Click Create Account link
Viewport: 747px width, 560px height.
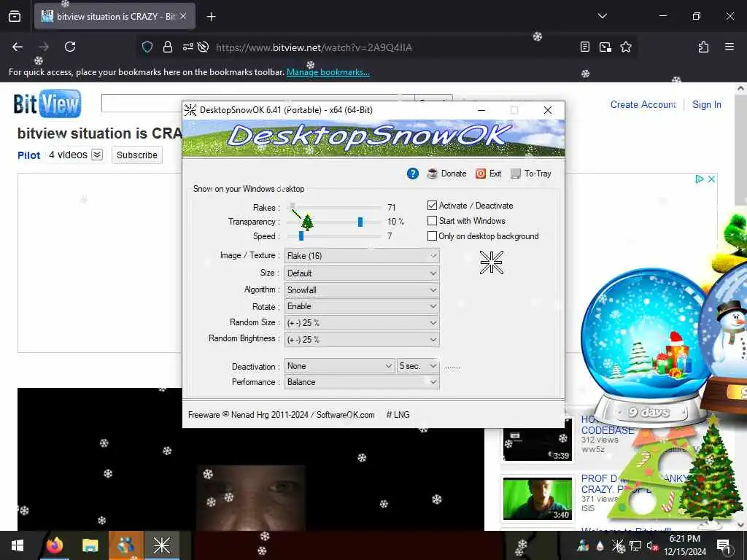pos(643,105)
